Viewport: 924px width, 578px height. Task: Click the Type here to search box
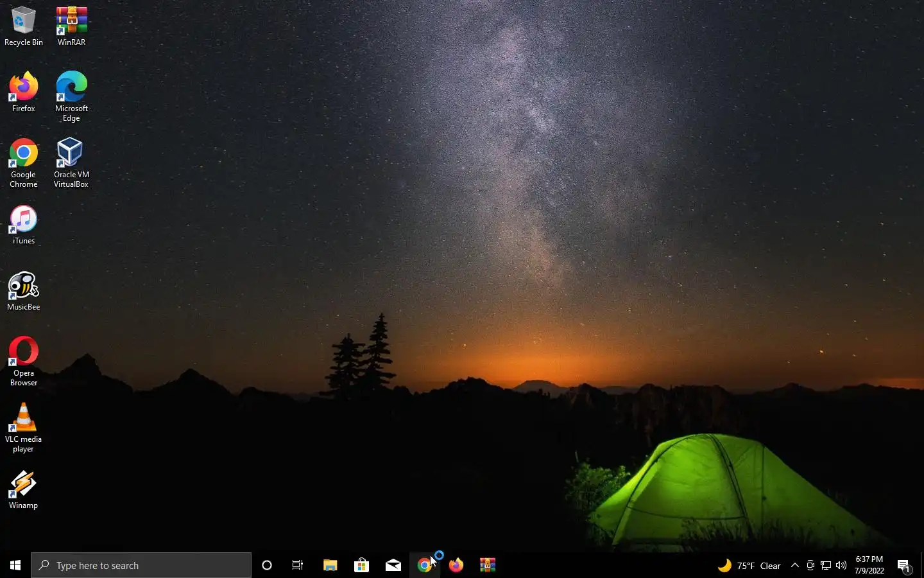(141, 565)
